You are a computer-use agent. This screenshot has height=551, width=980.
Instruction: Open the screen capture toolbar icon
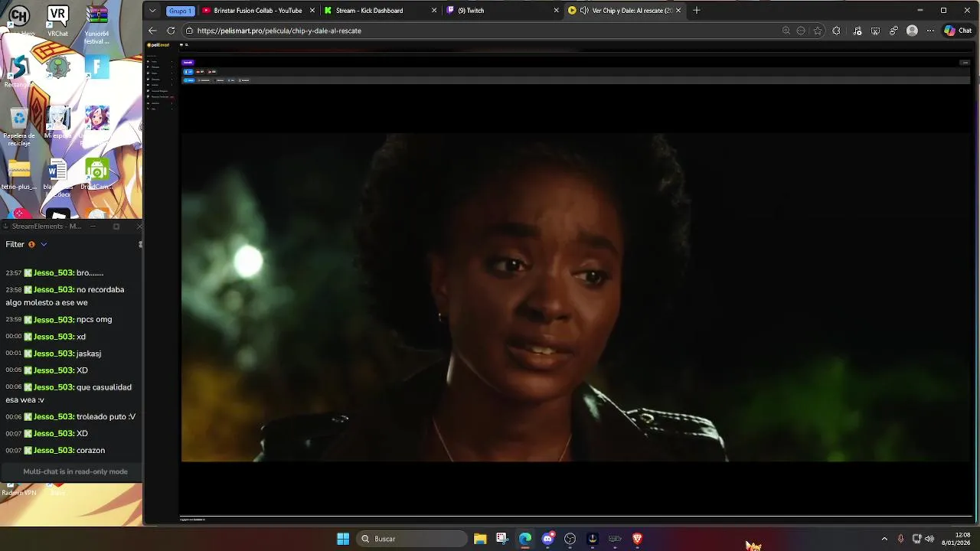875,31
